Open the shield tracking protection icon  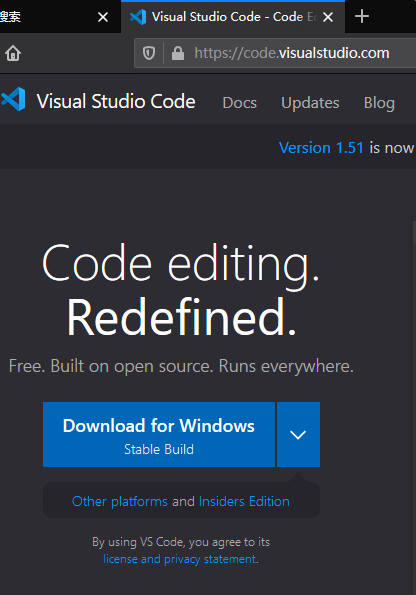pos(149,53)
